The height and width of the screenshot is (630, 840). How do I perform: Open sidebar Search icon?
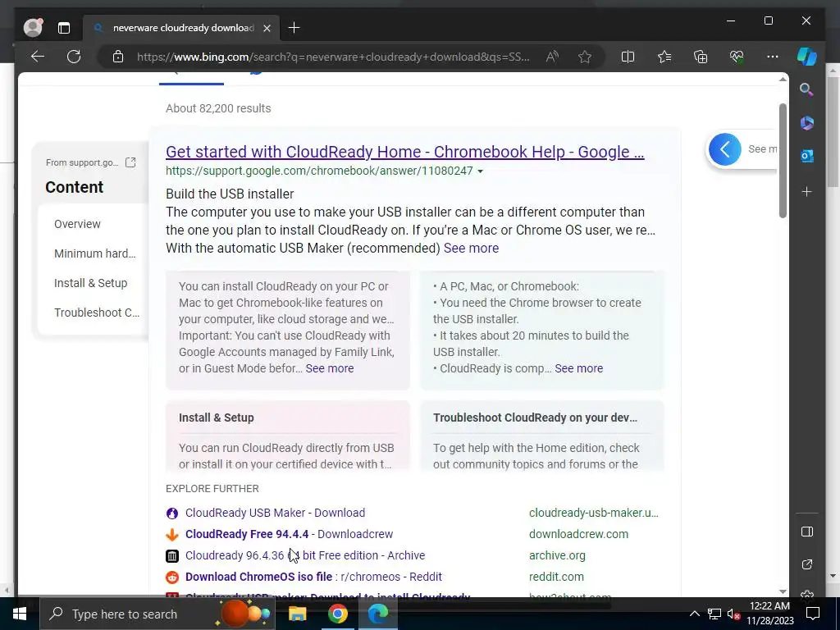[x=807, y=89]
